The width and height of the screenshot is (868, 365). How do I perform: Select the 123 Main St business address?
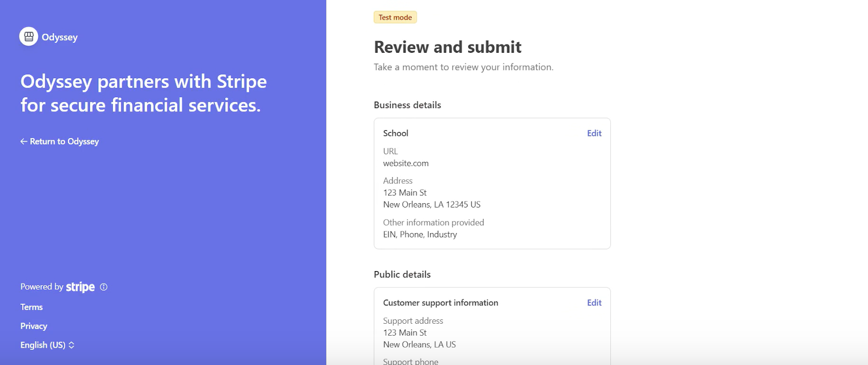(x=405, y=192)
